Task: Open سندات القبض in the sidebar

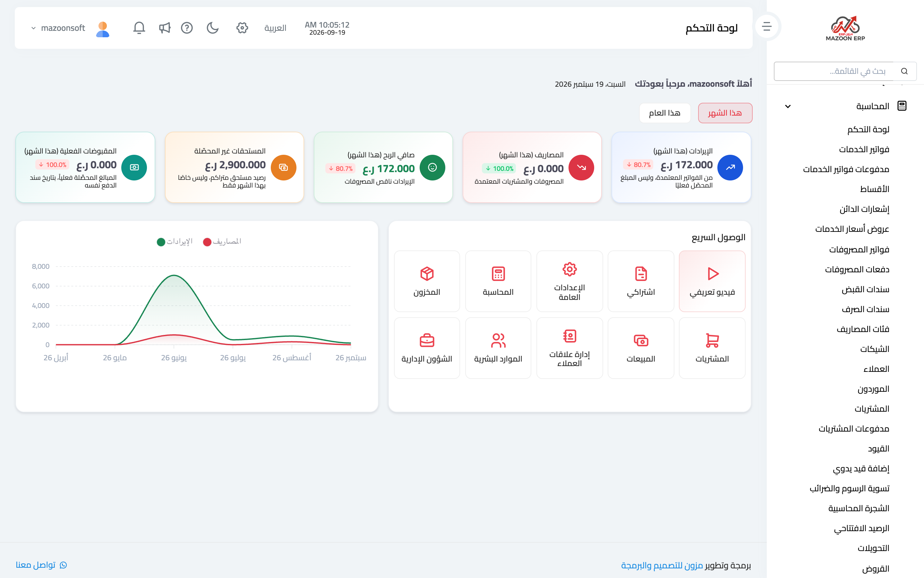Action: (x=865, y=289)
